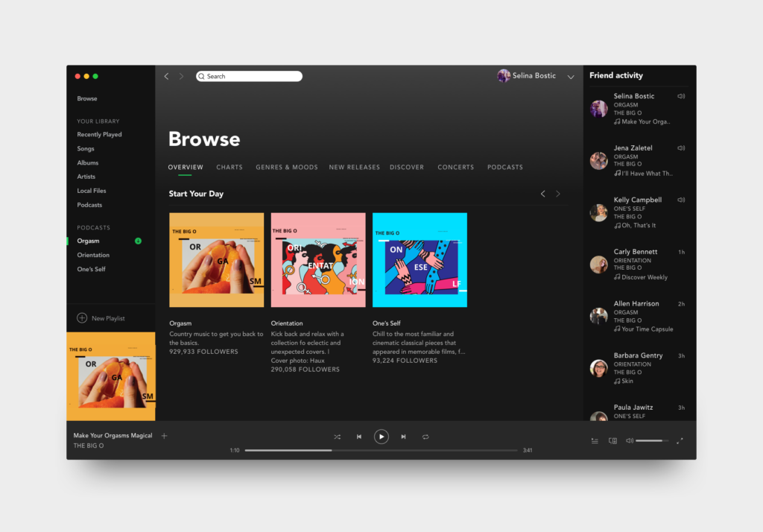The image size is (763, 532).
Task: Open the New Releases tab
Action: click(x=354, y=167)
